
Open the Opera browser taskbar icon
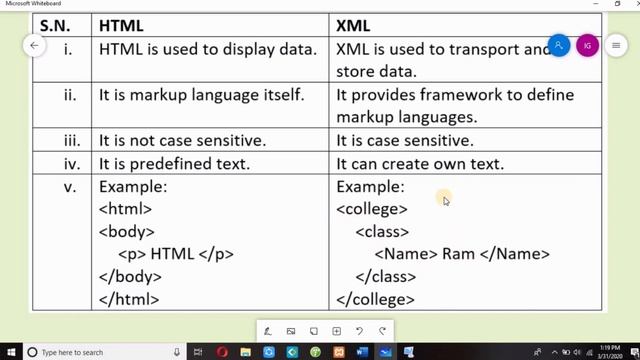[222, 352]
